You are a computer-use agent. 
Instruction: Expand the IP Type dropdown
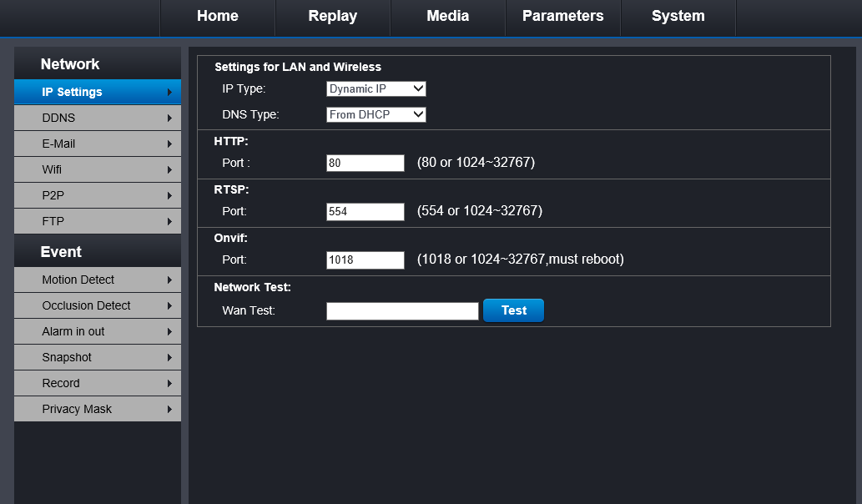coord(376,88)
